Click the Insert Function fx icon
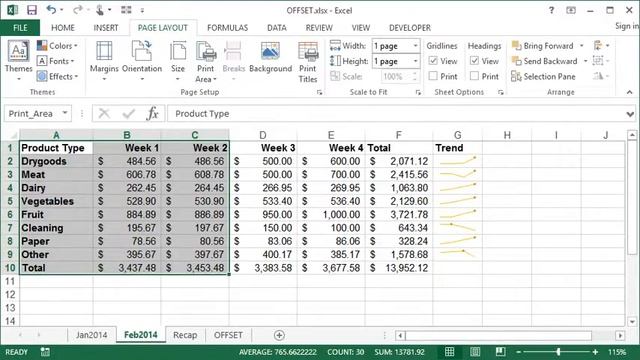This screenshot has height=360, width=640. point(153,113)
